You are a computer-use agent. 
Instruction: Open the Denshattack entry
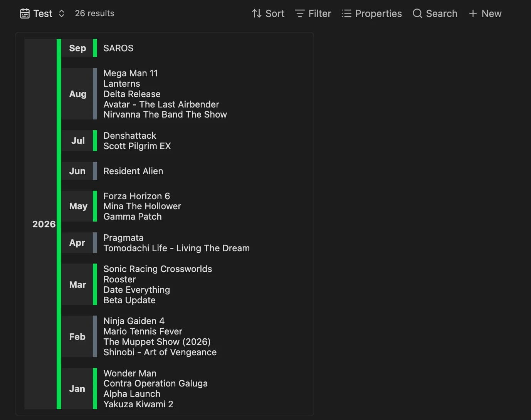(x=130, y=136)
